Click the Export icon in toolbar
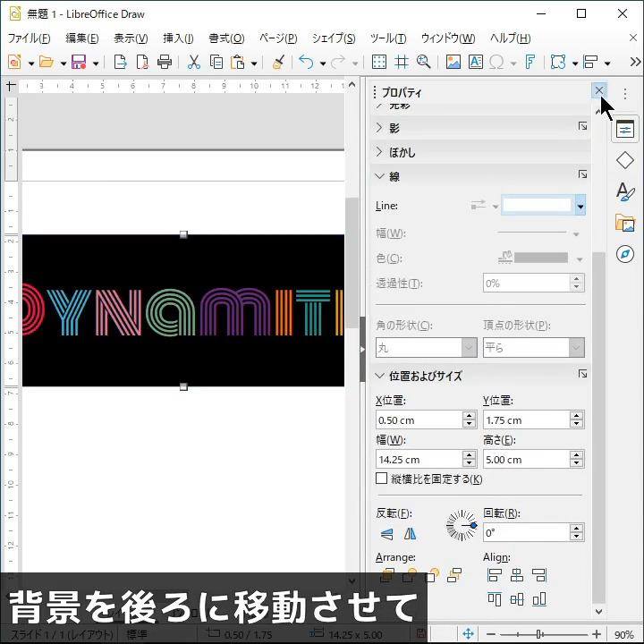The height and width of the screenshot is (644, 644). 120,62
